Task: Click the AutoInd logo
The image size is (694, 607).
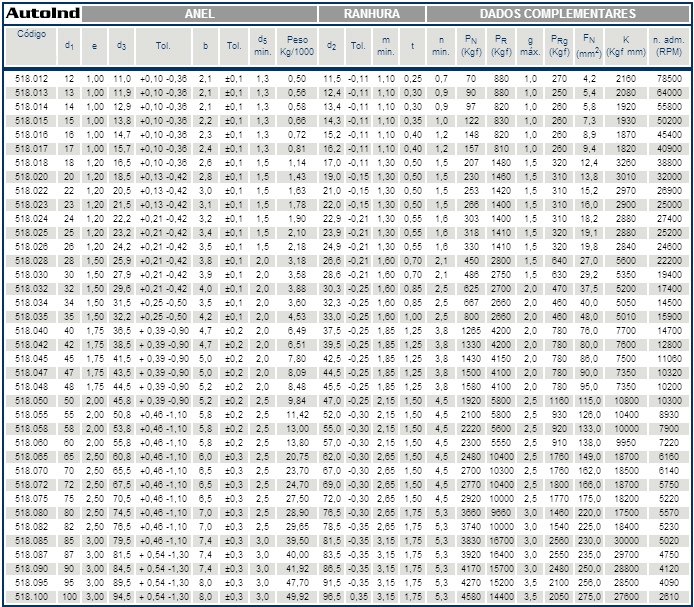Action: point(40,14)
